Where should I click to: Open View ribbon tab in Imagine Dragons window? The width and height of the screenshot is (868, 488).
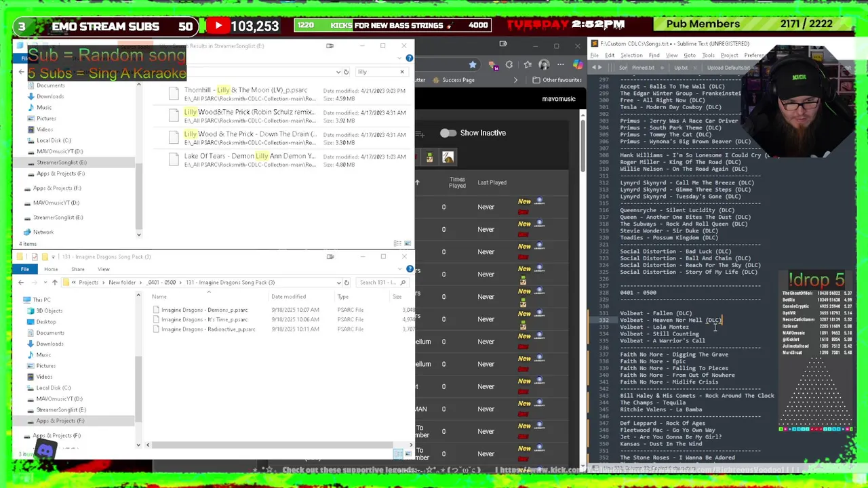(104, 269)
